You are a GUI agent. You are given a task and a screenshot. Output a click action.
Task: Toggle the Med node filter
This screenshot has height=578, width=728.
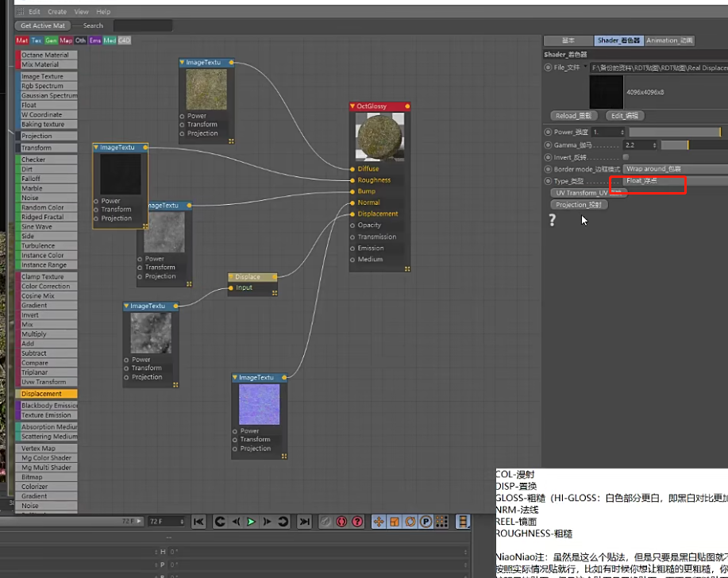click(110, 40)
